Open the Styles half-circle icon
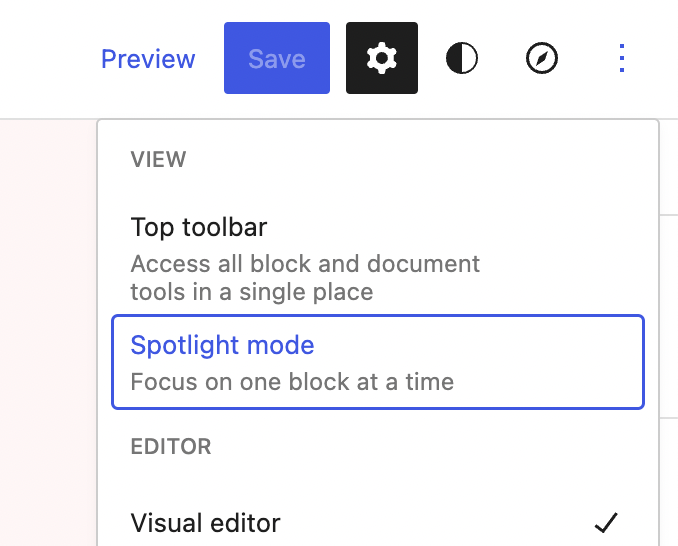The image size is (678, 546). tap(462, 58)
